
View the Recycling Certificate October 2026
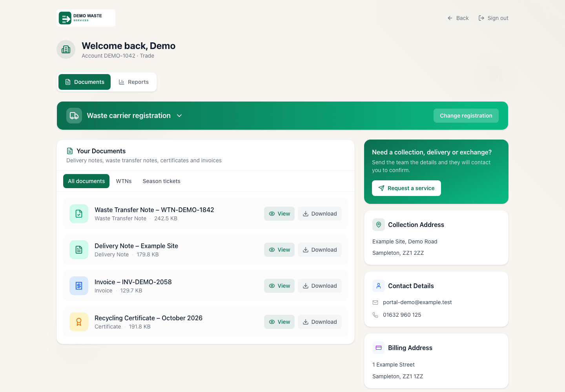click(279, 322)
